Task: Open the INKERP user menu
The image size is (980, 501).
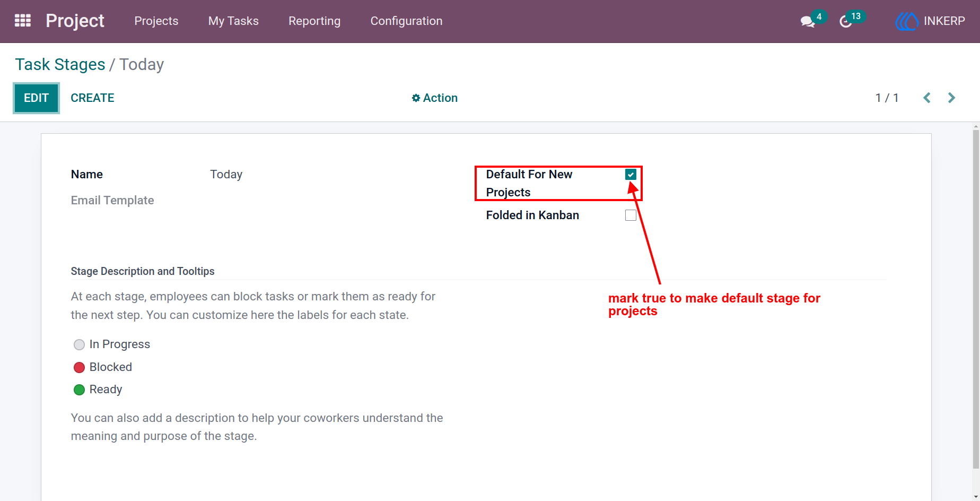Action: click(931, 21)
